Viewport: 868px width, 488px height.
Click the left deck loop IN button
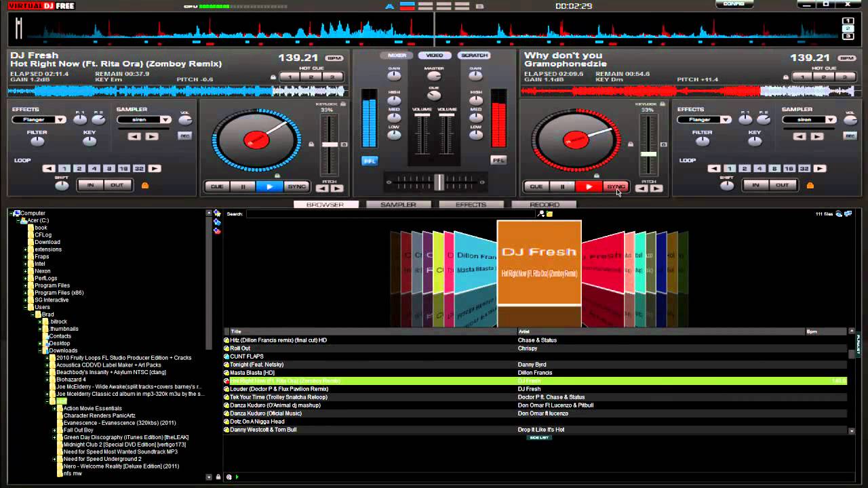[x=90, y=185]
